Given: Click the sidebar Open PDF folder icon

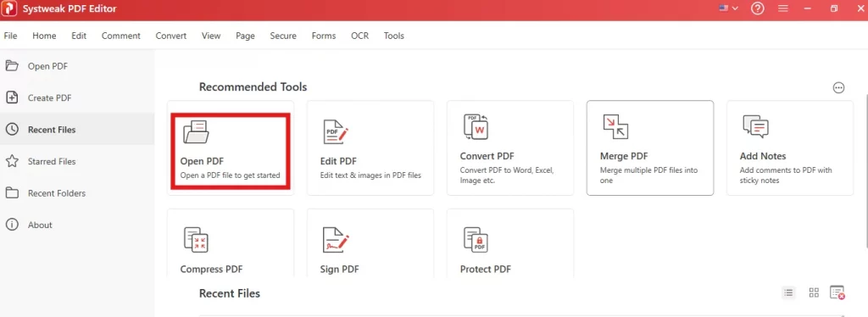Looking at the screenshot, I should coord(12,66).
